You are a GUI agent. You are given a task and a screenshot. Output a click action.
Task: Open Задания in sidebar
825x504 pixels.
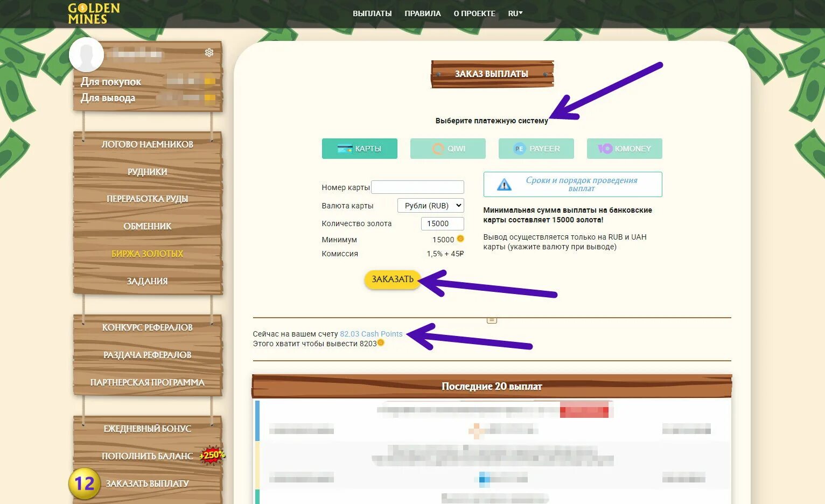pyautogui.click(x=147, y=281)
